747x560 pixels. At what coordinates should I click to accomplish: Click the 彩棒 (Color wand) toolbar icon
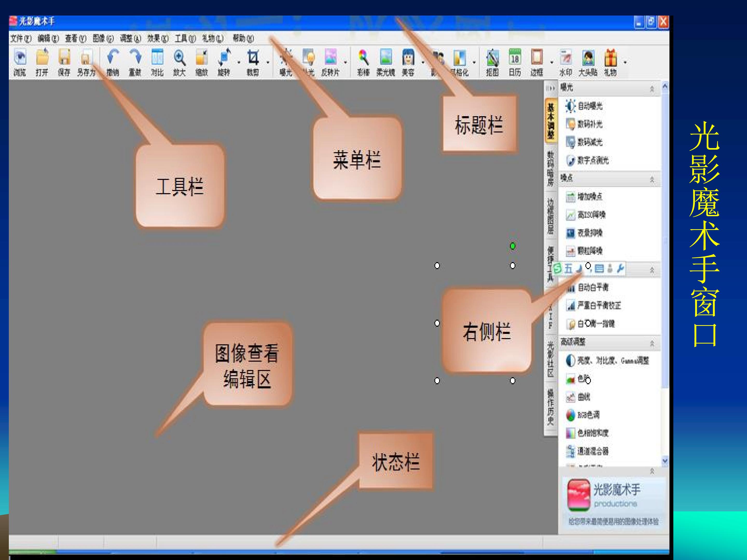click(363, 57)
